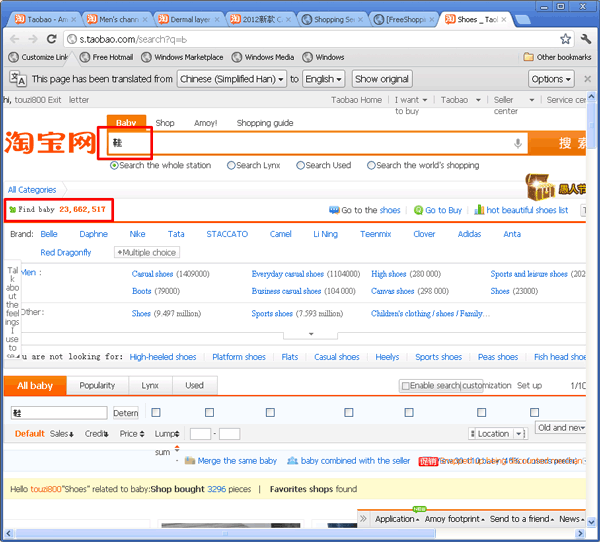This screenshot has width=600, height=542.
Task: Open Amoy footprint menu
Action: [455, 519]
